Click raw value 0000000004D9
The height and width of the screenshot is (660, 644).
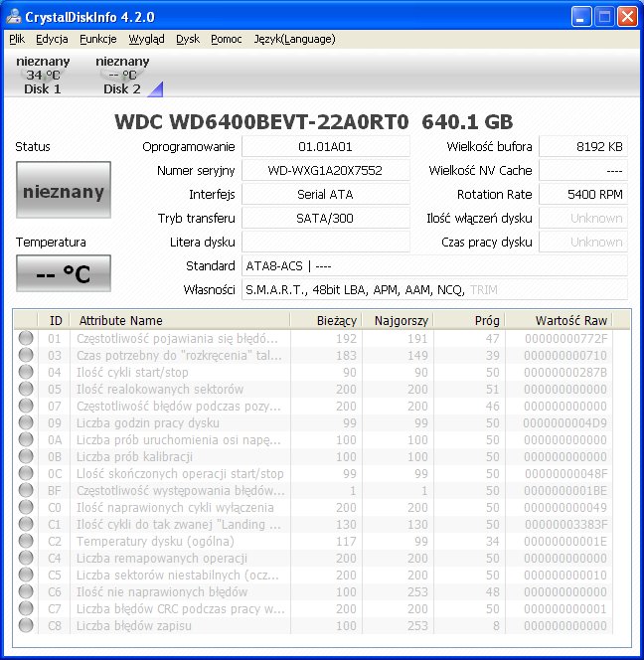tap(564, 422)
